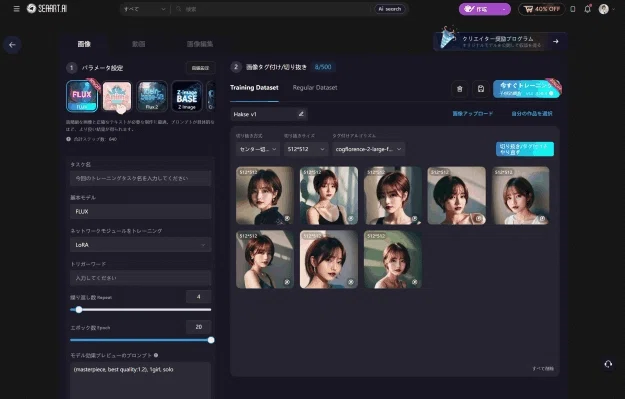Click the Repeat slider handle

79,309
